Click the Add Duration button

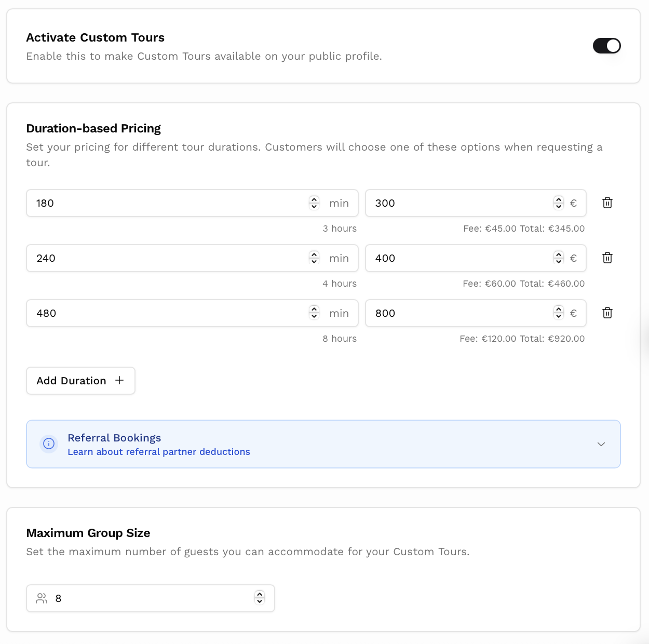click(80, 380)
